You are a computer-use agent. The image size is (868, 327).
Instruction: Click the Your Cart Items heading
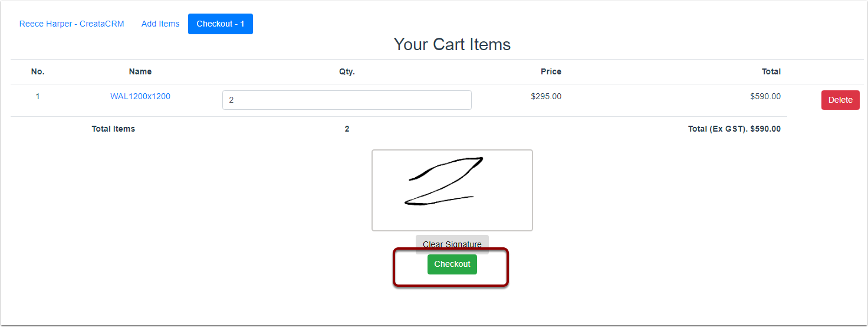click(x=452, y=44)
